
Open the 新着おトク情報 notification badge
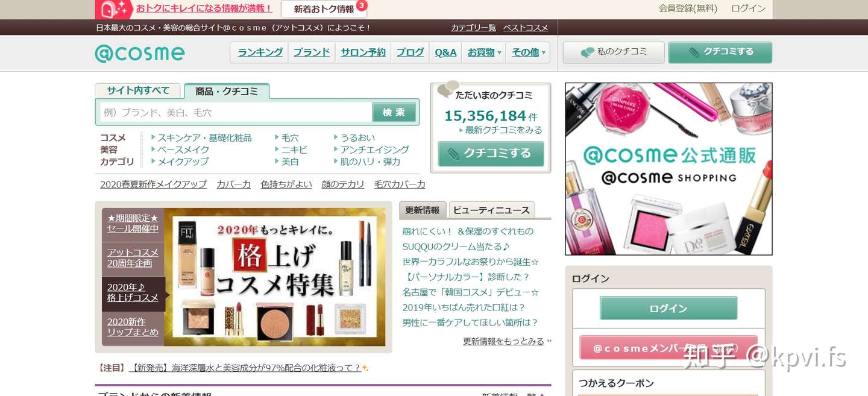361,5
